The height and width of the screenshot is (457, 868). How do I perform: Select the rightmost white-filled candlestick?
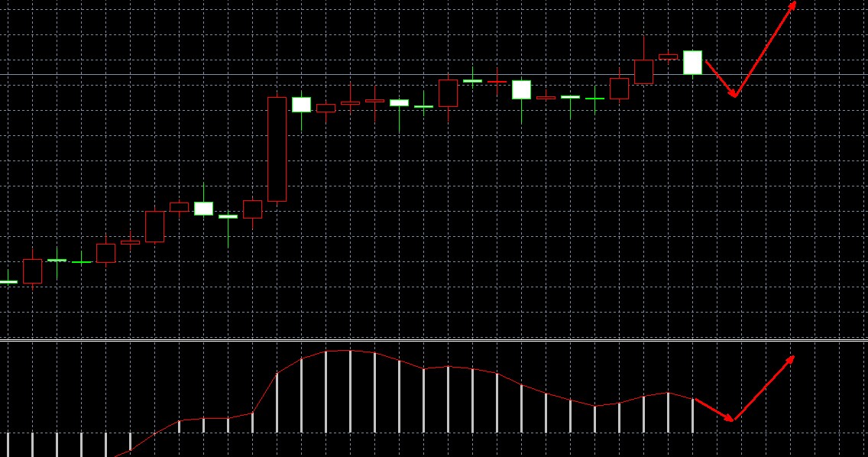(x=692, y=63)
